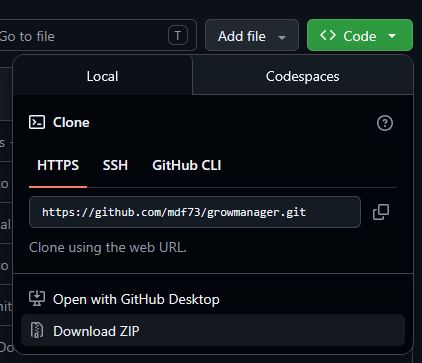Focus the Go to file search box
Screen dimensions: 422x363
point(97,35)
